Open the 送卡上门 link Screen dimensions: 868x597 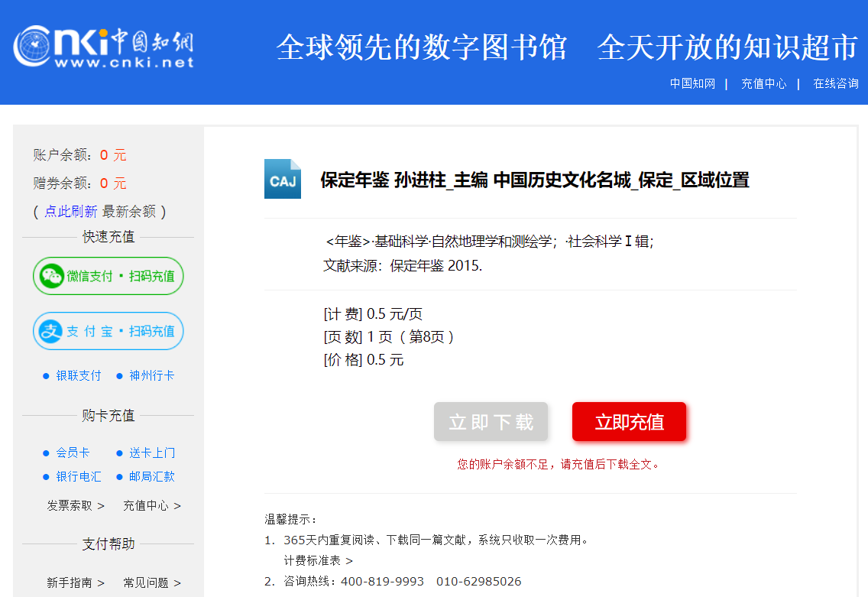[x=151, y=453]
